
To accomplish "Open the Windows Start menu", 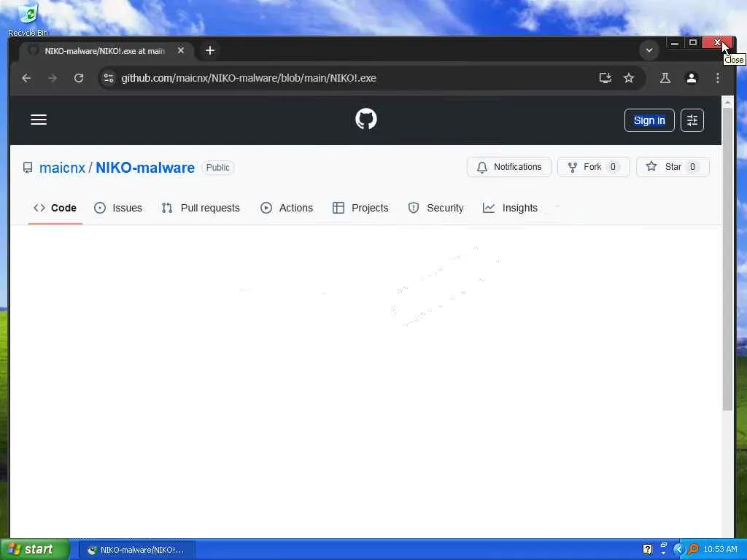I will click(x=34, y=549).
